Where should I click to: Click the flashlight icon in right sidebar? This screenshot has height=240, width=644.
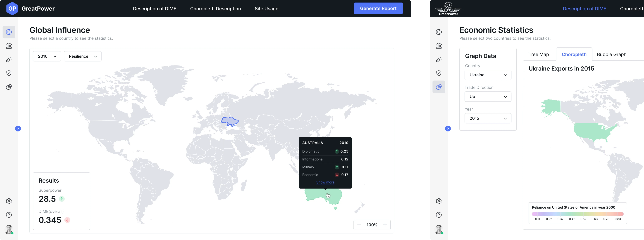(439, 59)
